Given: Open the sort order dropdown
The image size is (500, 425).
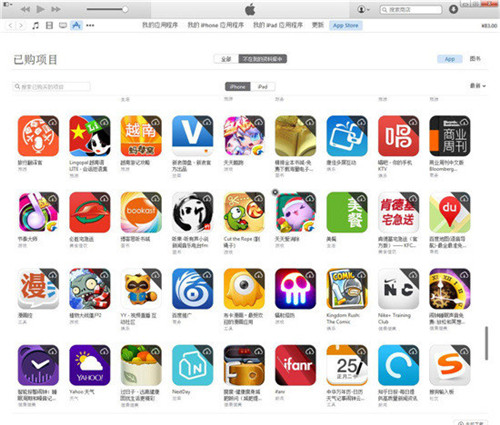Looking at the screenshot, I should 478,86.
